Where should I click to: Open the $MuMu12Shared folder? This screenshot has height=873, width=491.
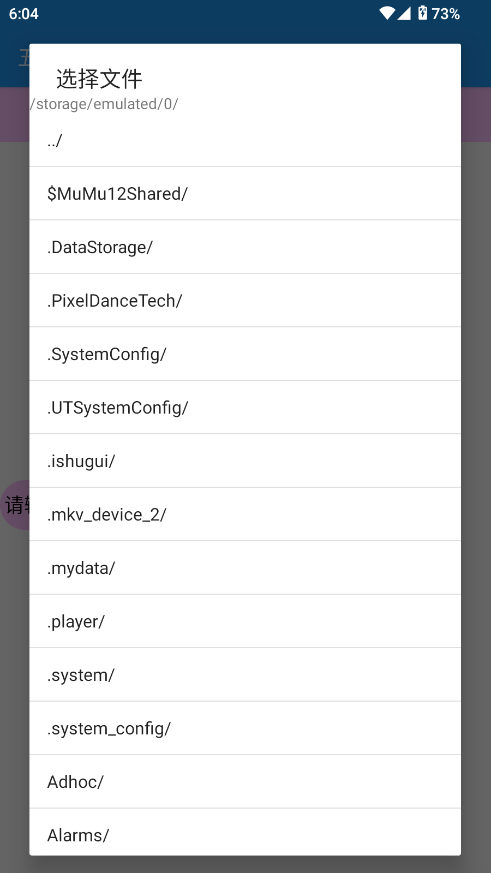tap(245, 194)
